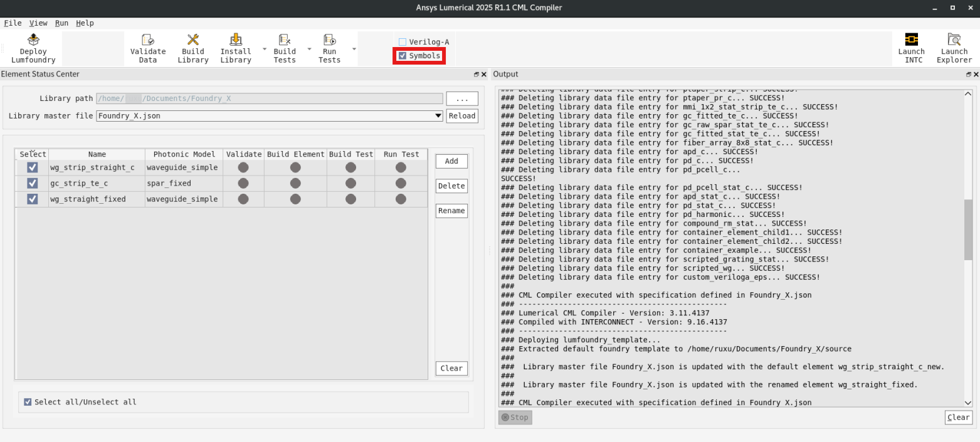Uncheck wg_straight_fixed selection box

coord(32,199)
